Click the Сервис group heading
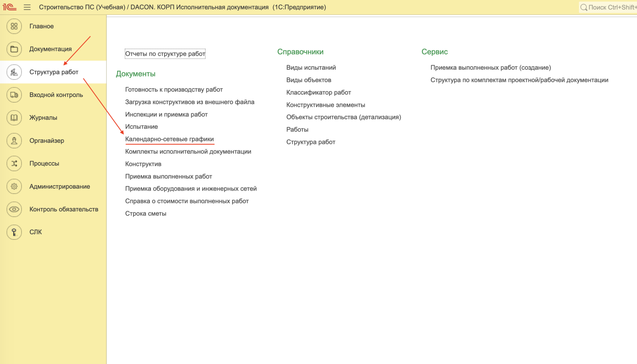 point(435,52)
